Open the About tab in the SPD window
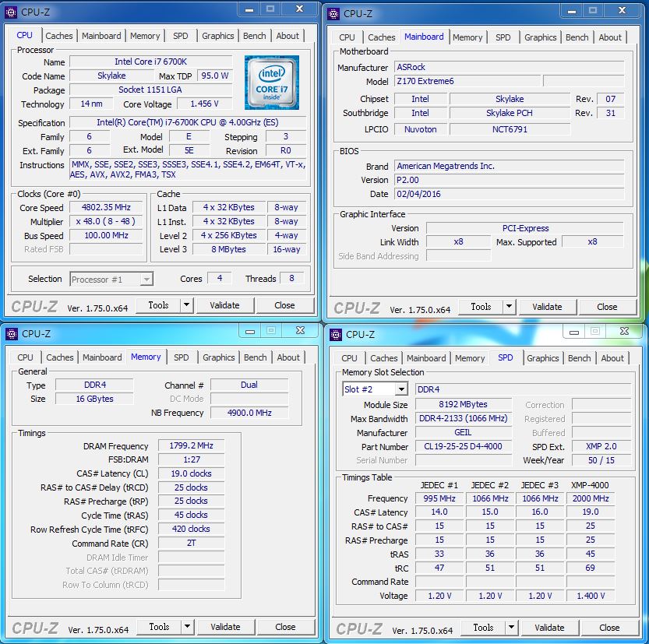 point(612,358)
